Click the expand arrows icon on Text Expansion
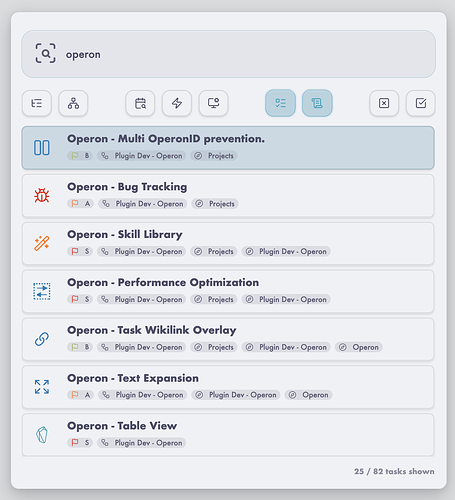455x500 pixels. point(42,387)
